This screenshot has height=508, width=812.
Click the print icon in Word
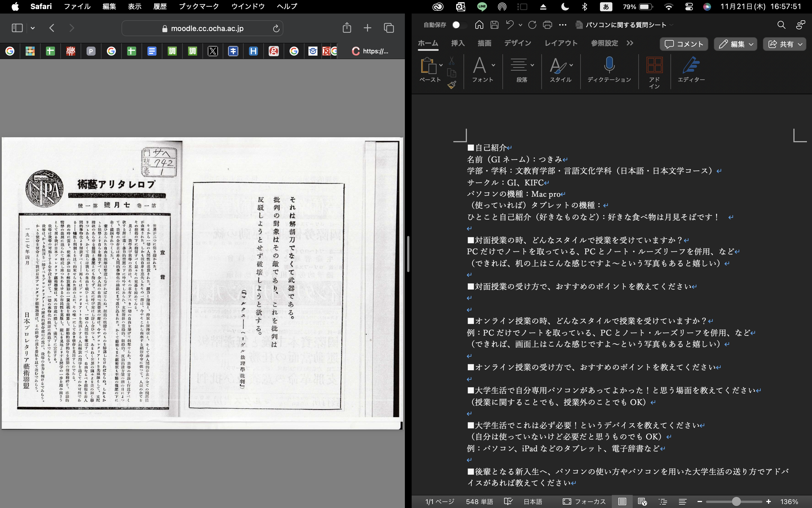[547, 25]
